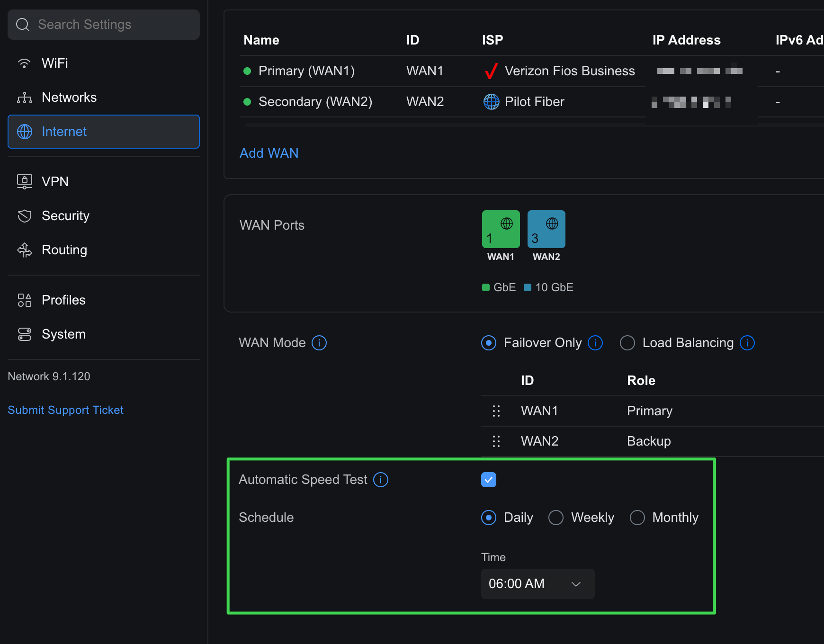Uncheck the Automatic Speed Test checkbox
Viewport: 824px width, 644px height.
pyautogui.click(x=489, y=480)
